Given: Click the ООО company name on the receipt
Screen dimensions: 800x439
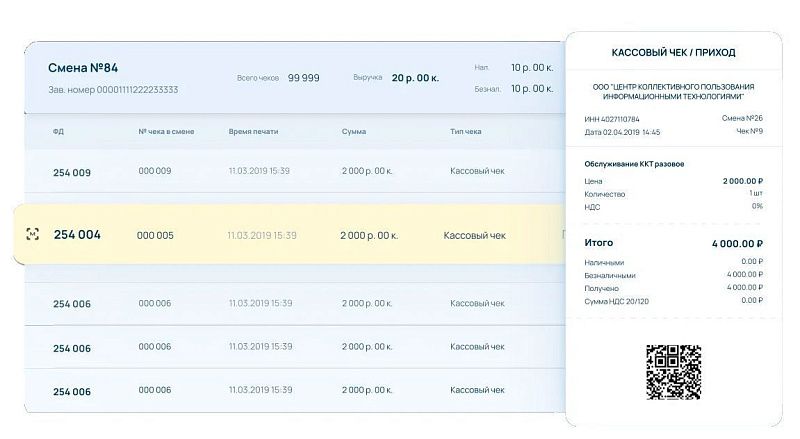Looking at the screenshot, I should [673, 91].
